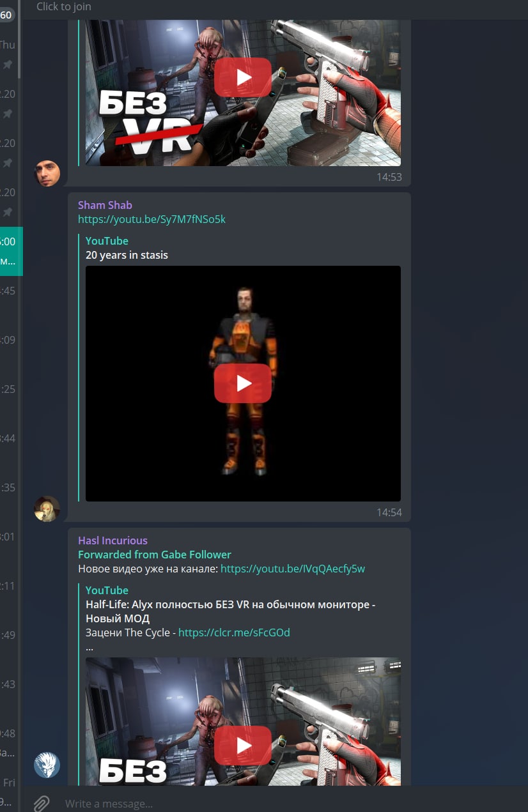The width and height of the screenshot is (528, 812).
Task: Open the man's face avatar beside 14:53
Action: point(47,173)
